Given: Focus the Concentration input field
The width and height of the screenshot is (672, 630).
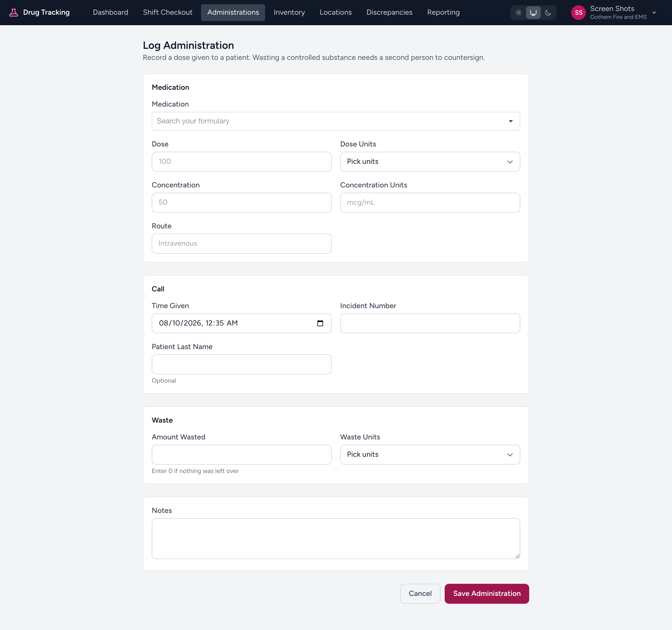Looking at the screenshot, I should coord(242,202).
